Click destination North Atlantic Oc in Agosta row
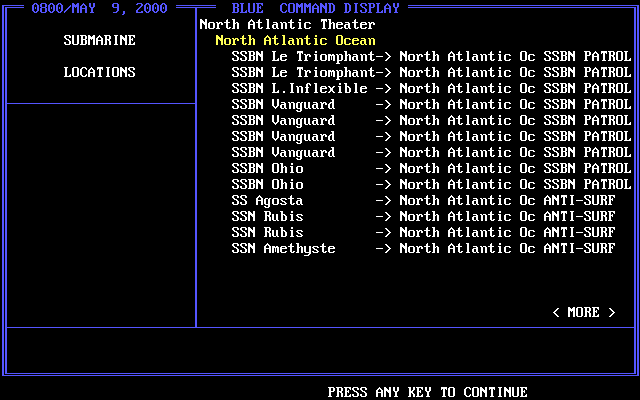This screenshot has width=640, height=400. coord(467,200)
